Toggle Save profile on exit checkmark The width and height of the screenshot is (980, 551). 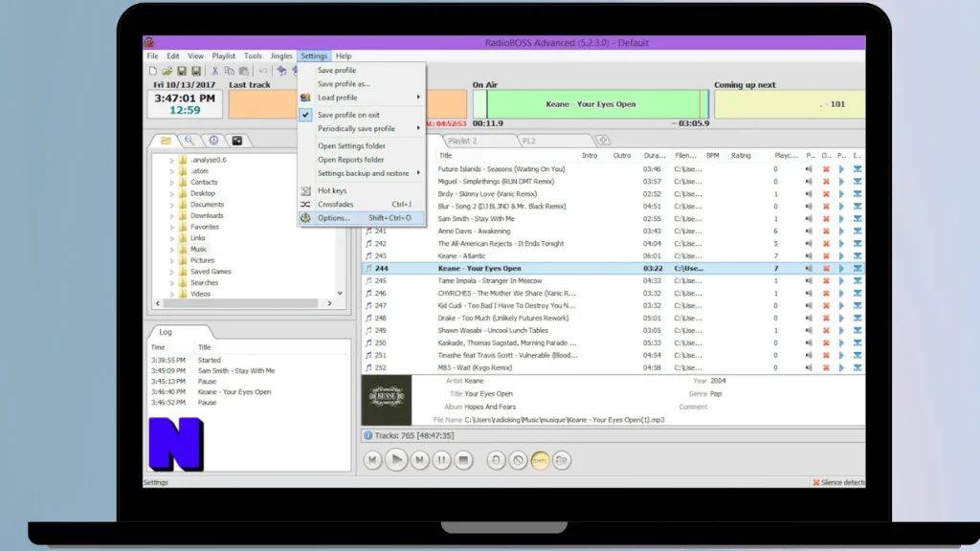[x=305, y=115]
